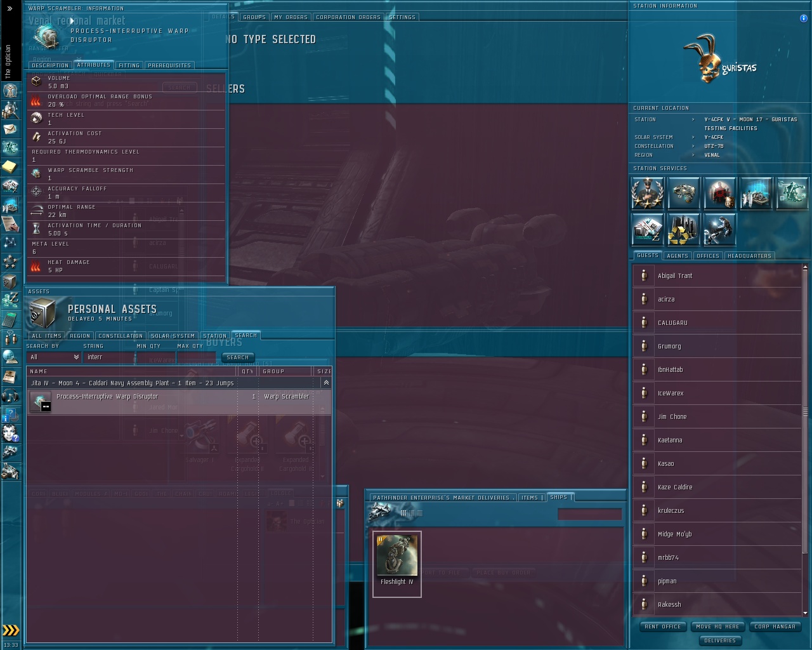Screen dimensions: 812x650
Task: Click the blue station information info icon
Action: click(x=804, y=18)
